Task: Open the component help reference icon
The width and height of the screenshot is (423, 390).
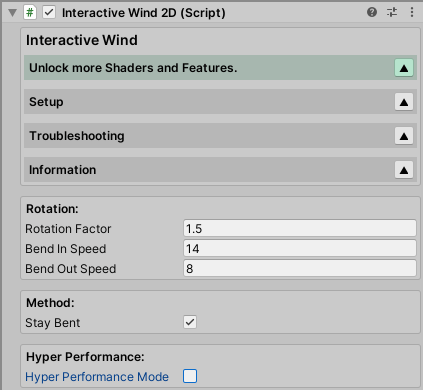Action: click(372, 12)
